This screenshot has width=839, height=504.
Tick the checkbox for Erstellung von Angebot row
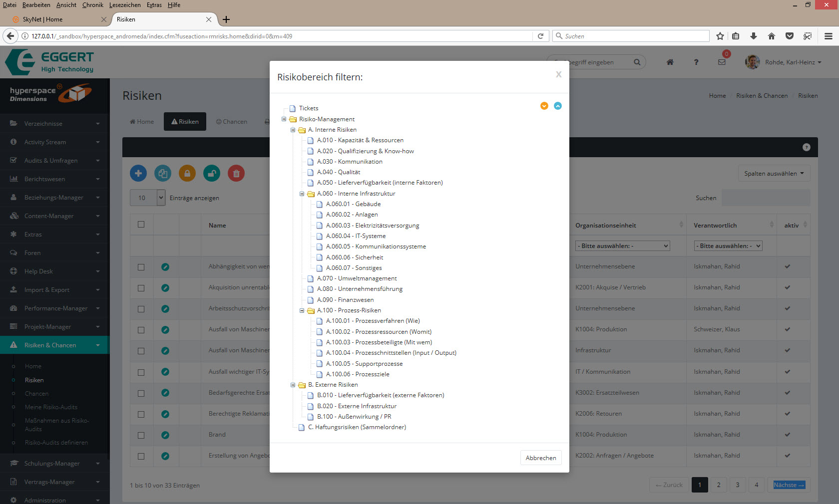tap(141, 456)
